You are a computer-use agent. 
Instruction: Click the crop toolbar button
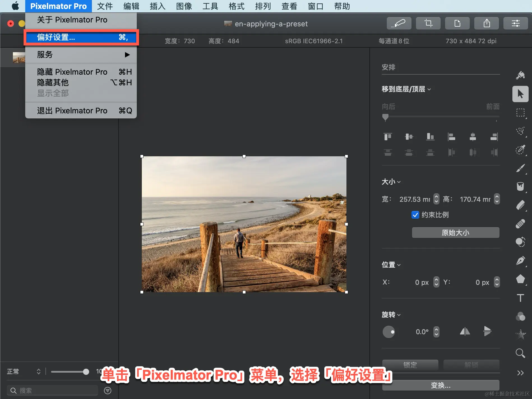(x=428, y=23)
